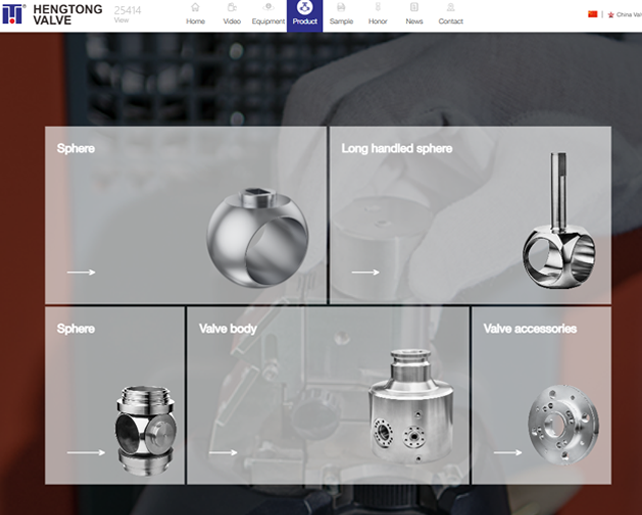Click the arrow in the Valve body card
This screenshot has height=515, width=642.
tap(223, 453)
